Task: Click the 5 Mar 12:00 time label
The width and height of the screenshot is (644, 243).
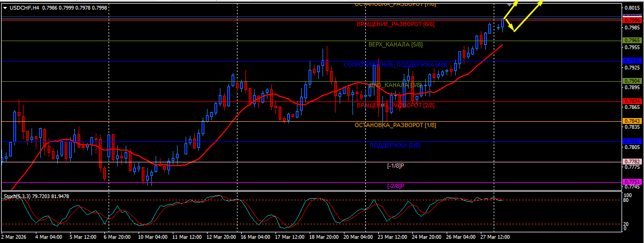Action: point(83,237)
